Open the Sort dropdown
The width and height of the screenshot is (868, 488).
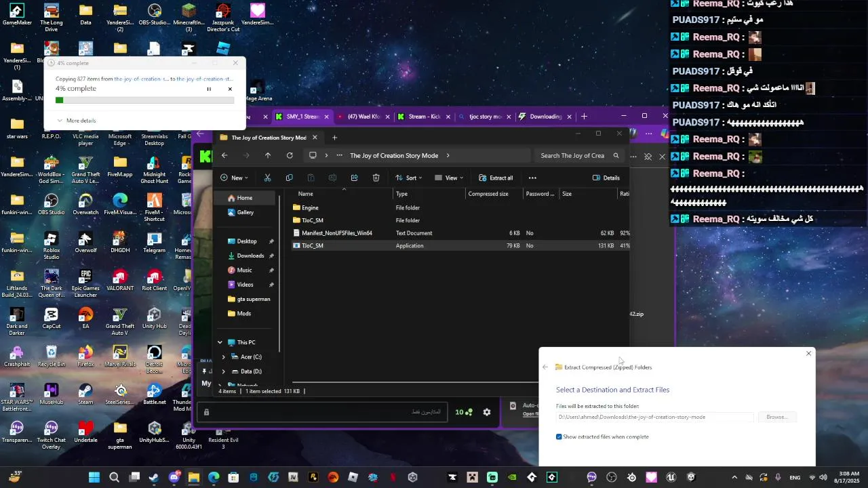coord(408,178)
